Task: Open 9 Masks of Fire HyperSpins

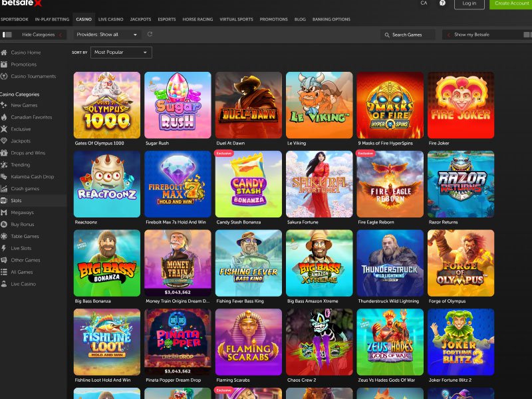Action: click(390, 105)
